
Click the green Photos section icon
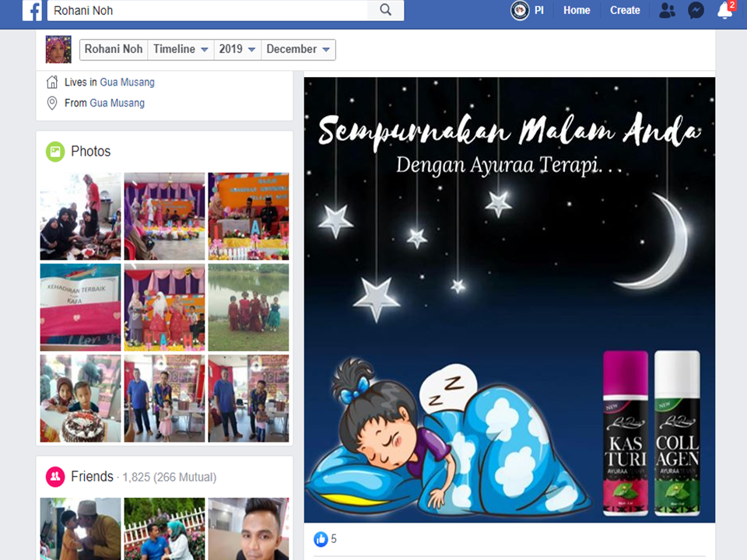point(55,152)
